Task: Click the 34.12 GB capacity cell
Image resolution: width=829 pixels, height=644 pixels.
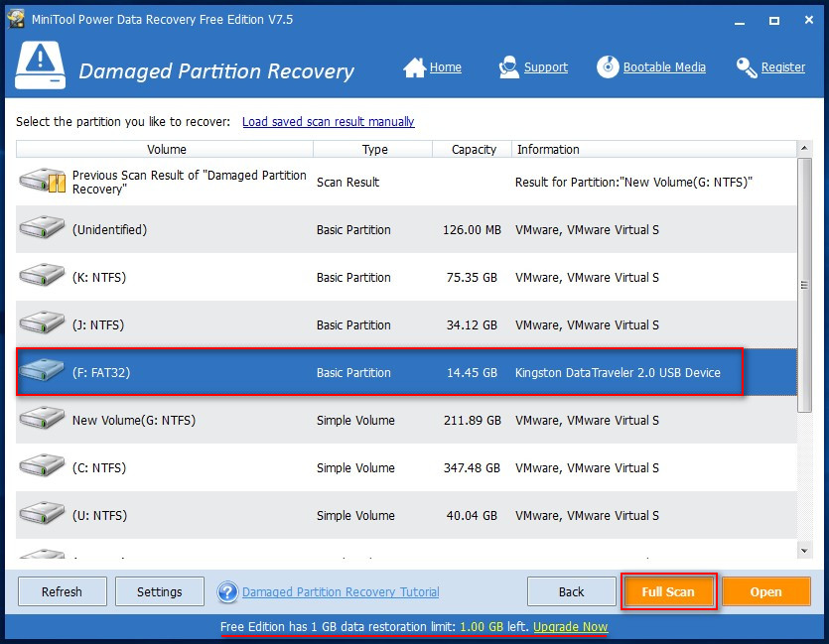Action: (x=472, y=324)
